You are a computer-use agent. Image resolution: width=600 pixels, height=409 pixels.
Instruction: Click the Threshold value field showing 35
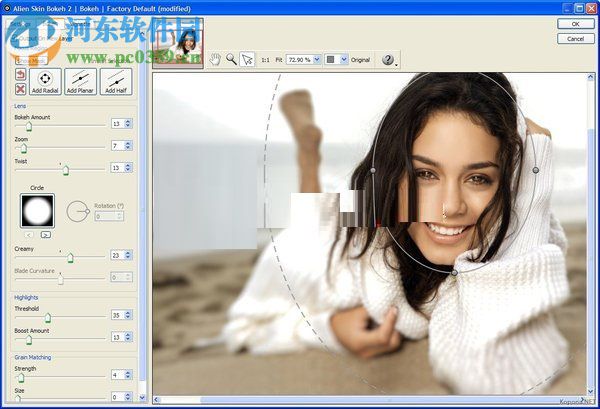click(117, 315)
